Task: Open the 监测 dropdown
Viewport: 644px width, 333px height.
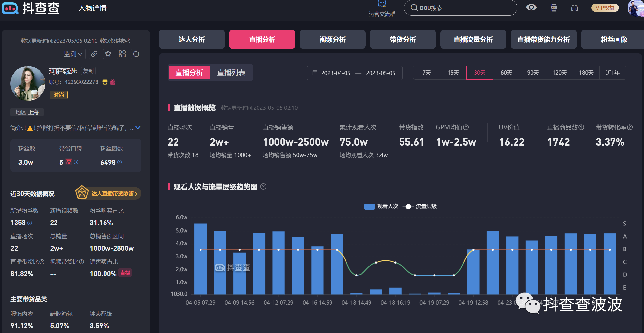Action: pos(73,54)
